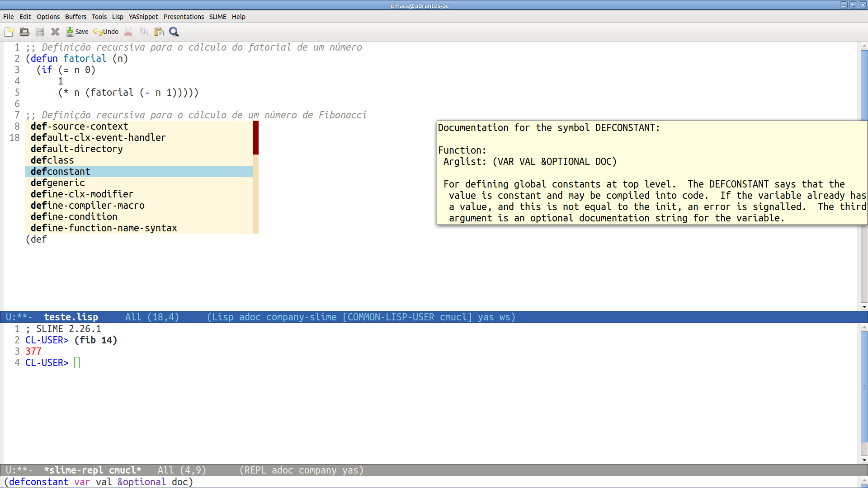Image resolution: width=868 pixels, height=488 pixels.
Task: Paste from the clipboard icon
Action: click(159, 32)
